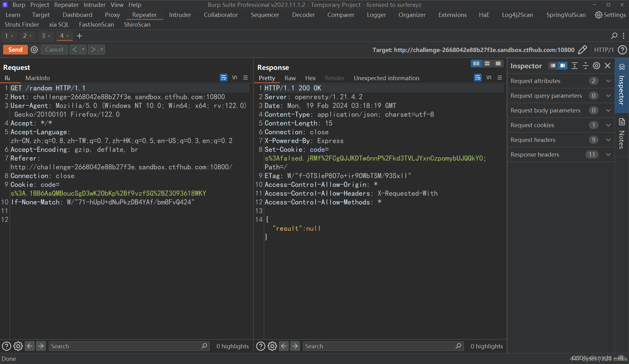Open the help question-mark icon beside HTTP/1
This screenshot has width=629, height=364.
click(622, 50)
